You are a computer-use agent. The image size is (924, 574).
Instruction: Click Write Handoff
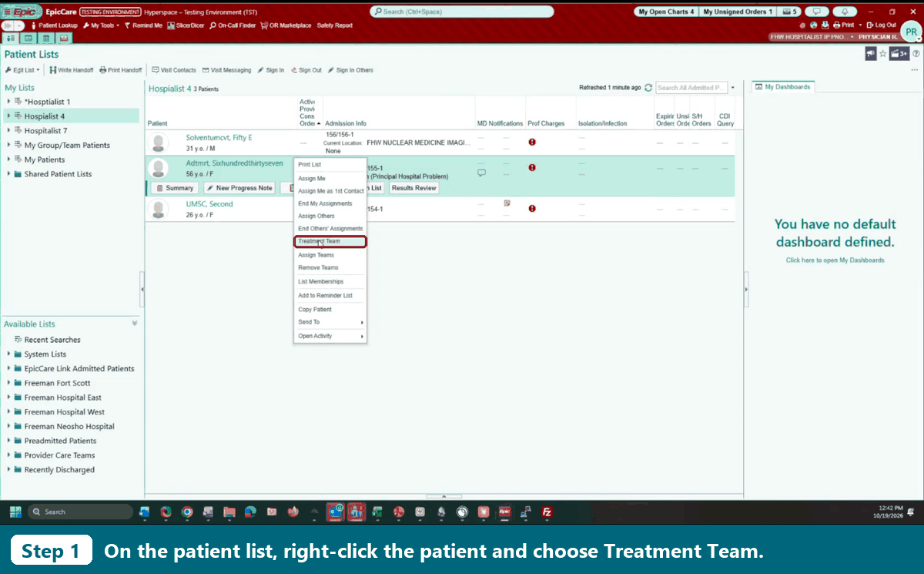tap(72, 70)
